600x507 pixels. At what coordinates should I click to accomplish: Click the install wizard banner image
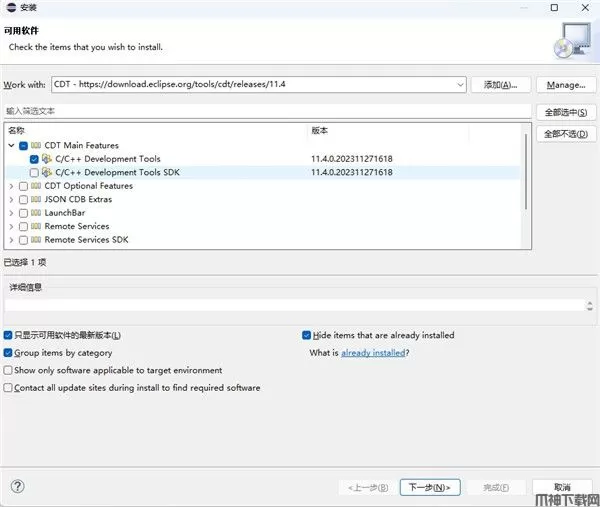pos(572,41)
